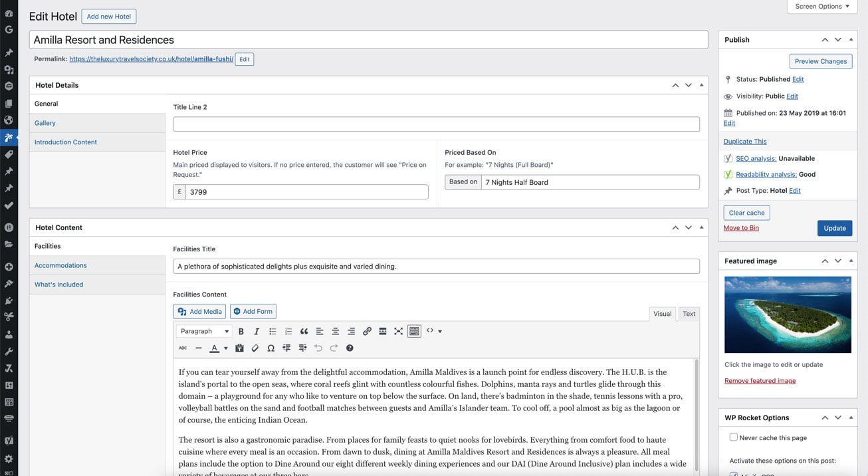Switch editor to Text mode
868x476 pixels.
coord(689,314)
